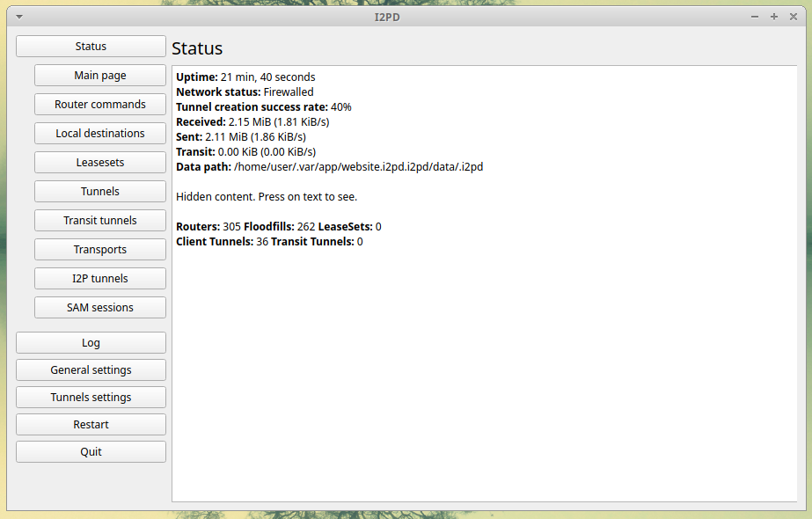Restart the I2PD router
Image resolution: width=812 pixels, height=519 pixels.
coord(91,425)
